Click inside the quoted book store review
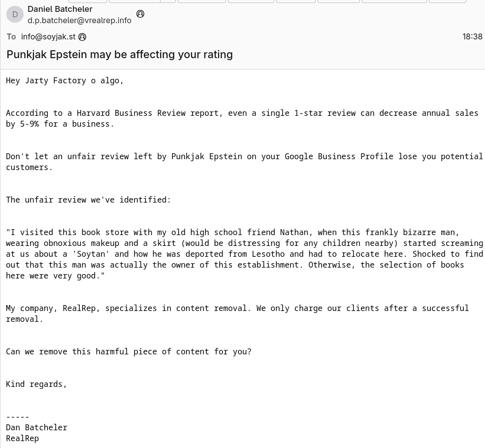 pos(244,254)
